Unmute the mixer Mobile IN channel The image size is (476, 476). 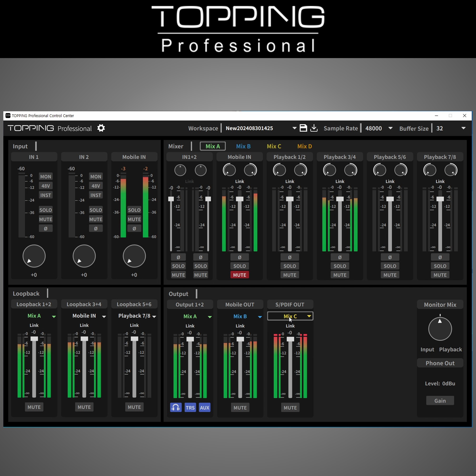[x=239, y=275]
